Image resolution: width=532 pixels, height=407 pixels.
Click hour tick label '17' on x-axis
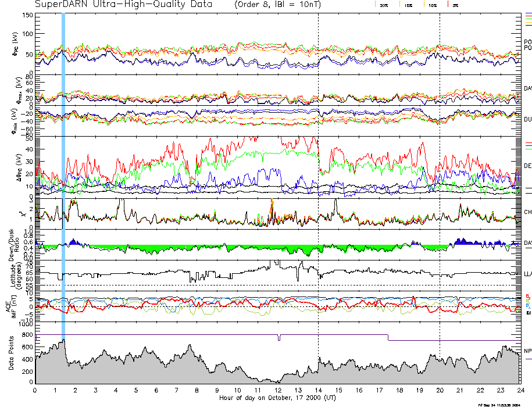(379, 390)
